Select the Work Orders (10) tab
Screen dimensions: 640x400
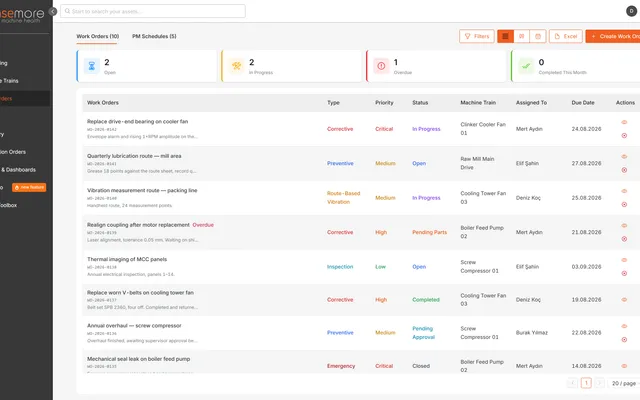point(98,36)
